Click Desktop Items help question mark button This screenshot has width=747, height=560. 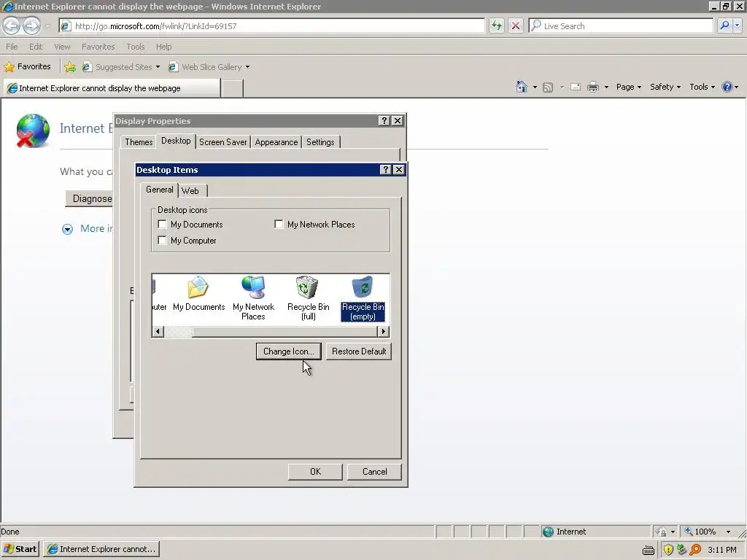point(386,169)
